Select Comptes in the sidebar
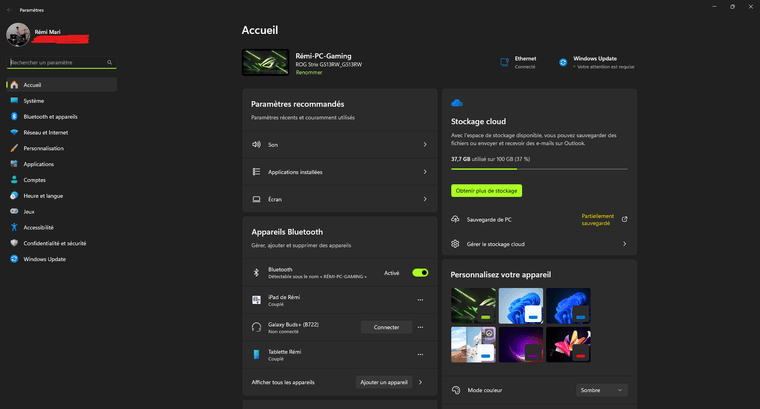This screenshot has height=409, width=760. pos(34,180)
